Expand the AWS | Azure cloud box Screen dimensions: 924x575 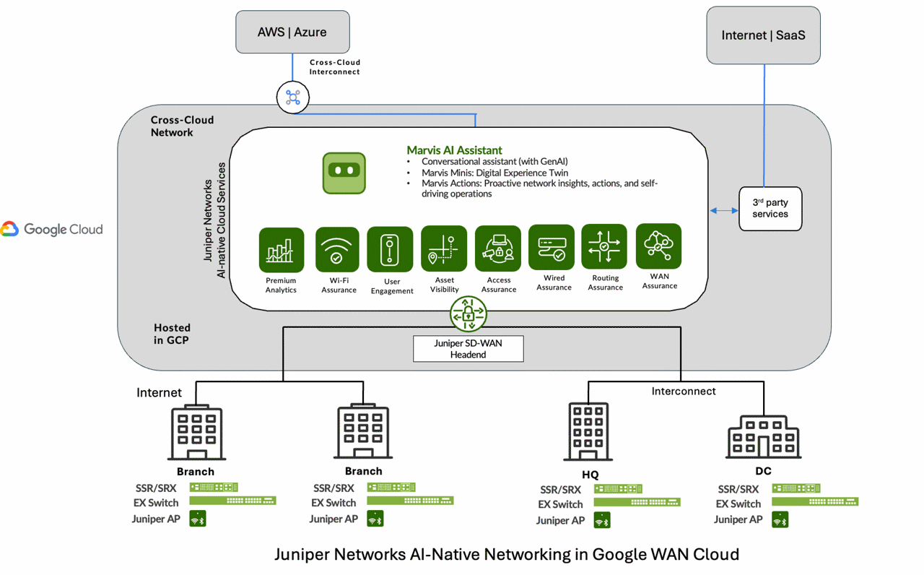click(x=292, y=32)
